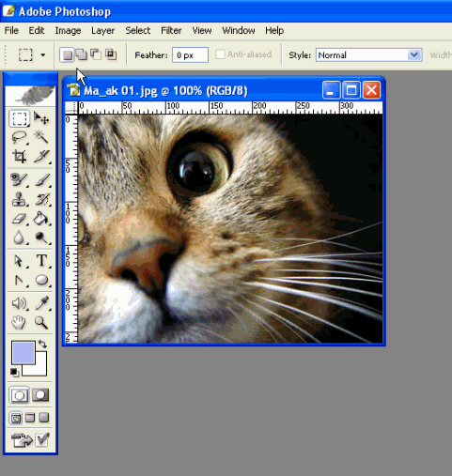Screen dimensions: 452x476
Task: Open the Filter menu
Action: point(171,31)
